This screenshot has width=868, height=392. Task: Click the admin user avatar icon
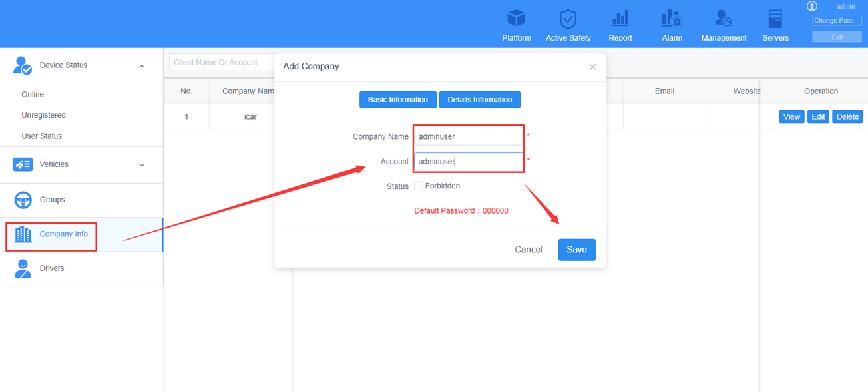point(812,6)
